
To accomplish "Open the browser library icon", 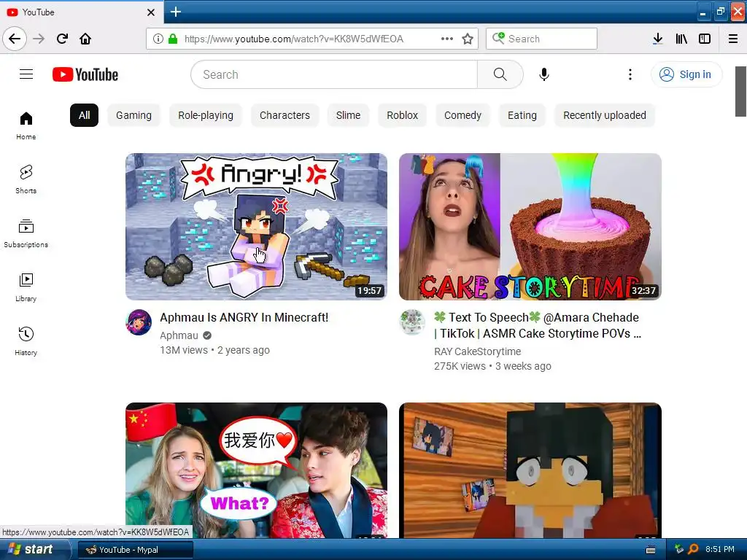I will click(x=681, y=39).
